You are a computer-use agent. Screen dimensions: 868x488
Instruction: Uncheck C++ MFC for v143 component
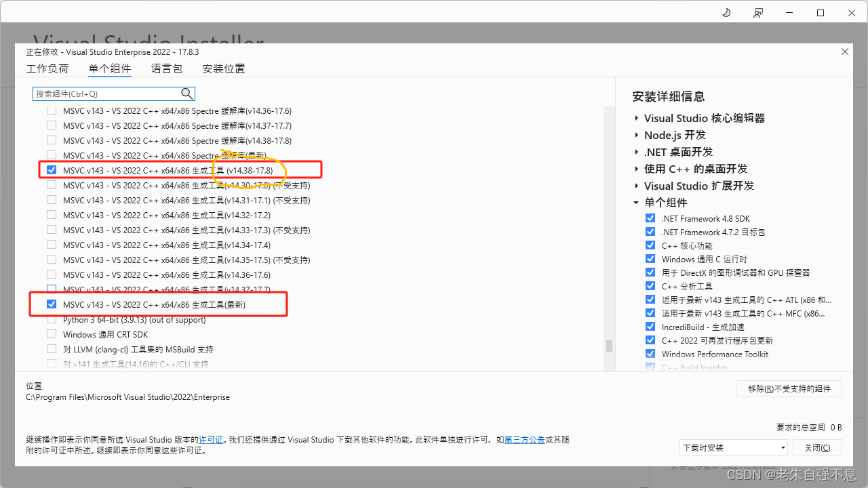point(650,313)
